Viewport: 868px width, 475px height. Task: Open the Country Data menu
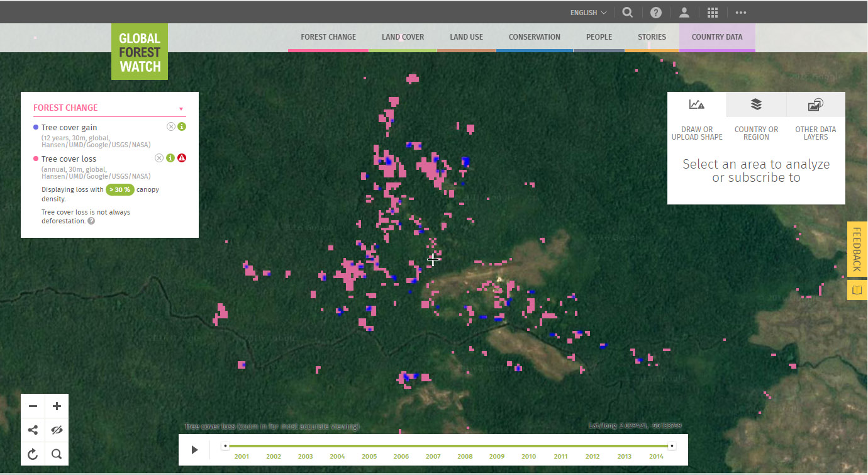click(x=717, y=37)
